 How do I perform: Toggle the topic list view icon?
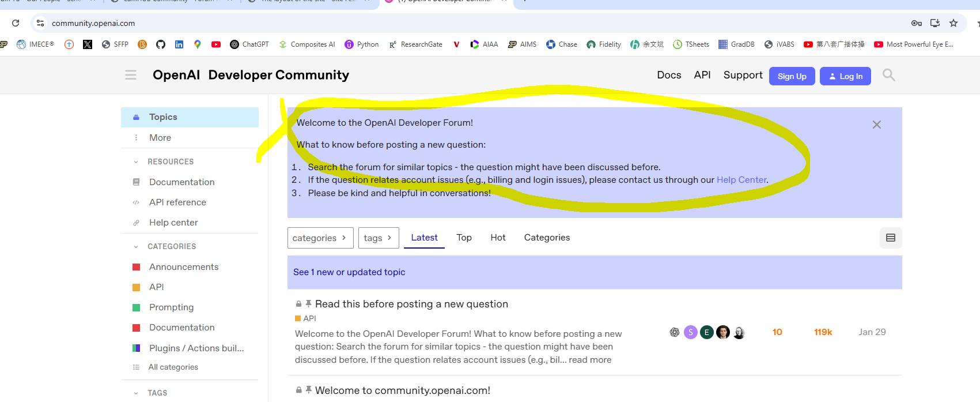[x=891, y=238]
